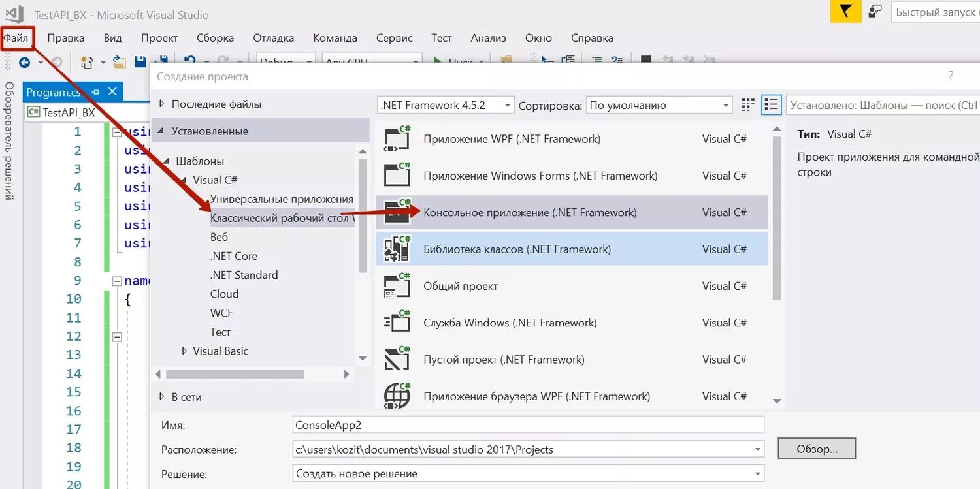Image resolution: width=980 pixels, height=489 pixels.
Task: Click the Navigate Backward arrow icon
Action: tap(24, 62)
